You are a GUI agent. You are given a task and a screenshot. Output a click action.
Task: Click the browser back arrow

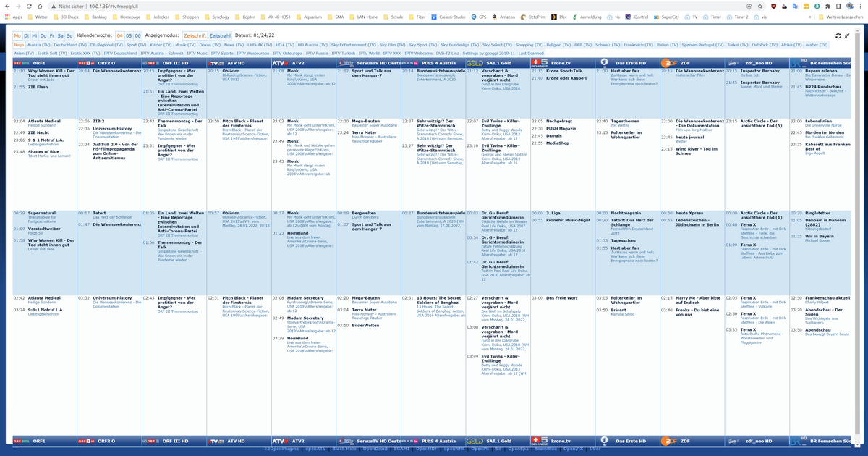(x=7, y=6)
